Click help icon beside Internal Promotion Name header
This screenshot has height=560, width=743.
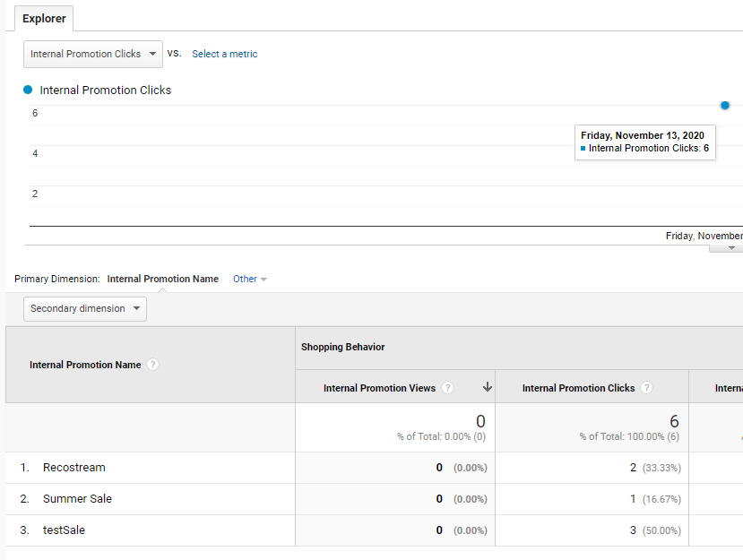(152, 365)
